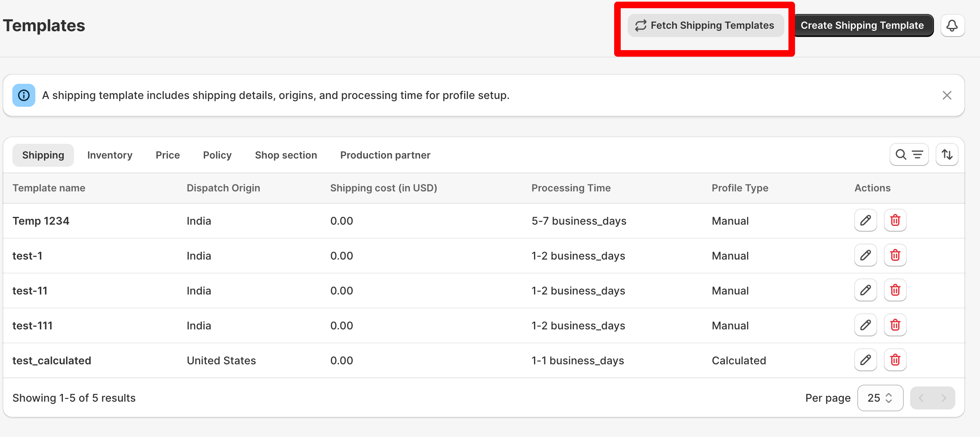Select the Shipping tab
This screenshot has height=437, width=980.
(43, 155)
